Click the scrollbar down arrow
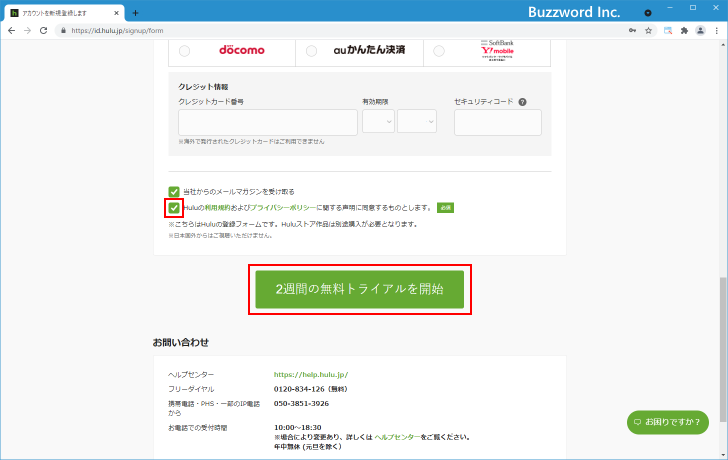Image resolution: width=728 pixels, height=460 pixels. (x=723, y=455)
